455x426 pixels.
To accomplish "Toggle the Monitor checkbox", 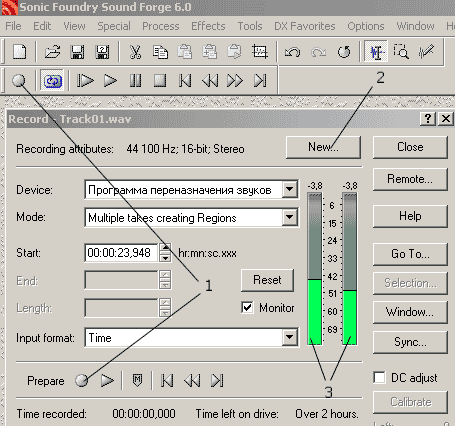I will pyautogui.click(x=247, y=308).
